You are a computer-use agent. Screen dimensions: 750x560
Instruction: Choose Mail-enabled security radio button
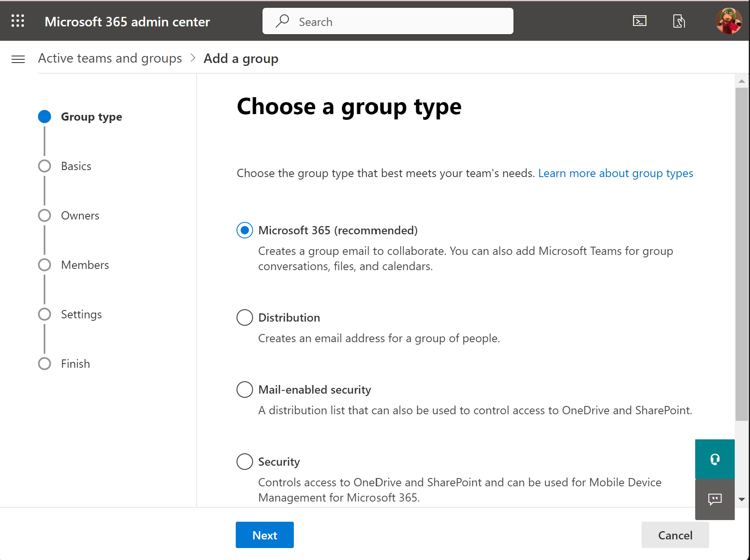(245, 390)
